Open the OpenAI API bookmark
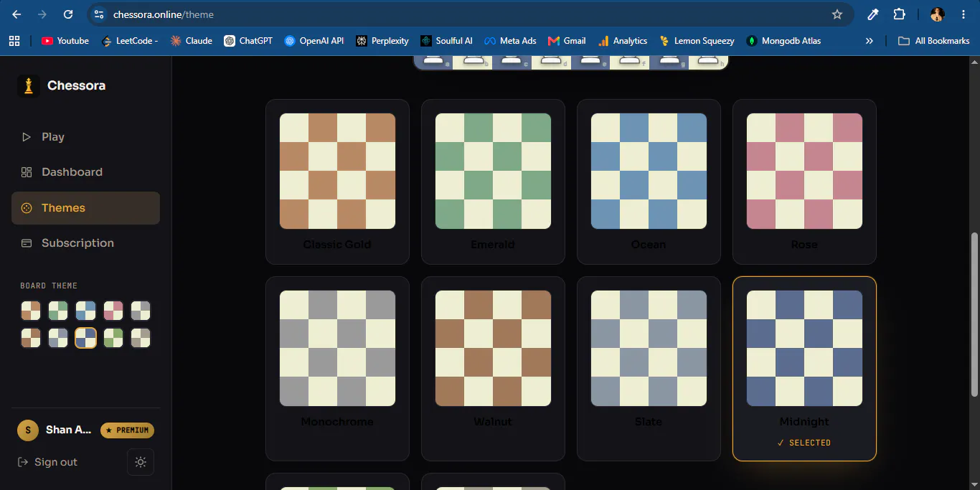The width and height of the screenshot is (980, 490). [314, 41]
